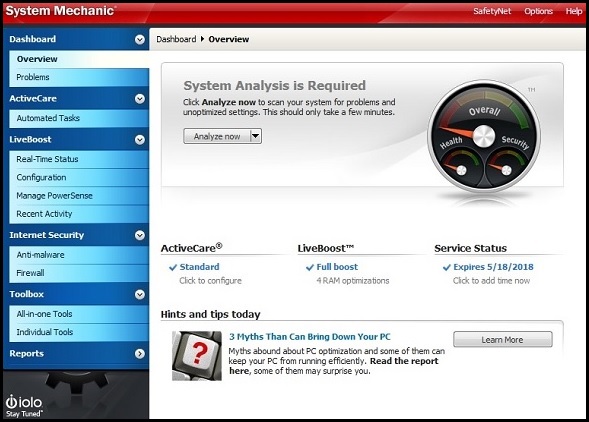Open Recent Activity
The image size is (589, 422).
79,214
